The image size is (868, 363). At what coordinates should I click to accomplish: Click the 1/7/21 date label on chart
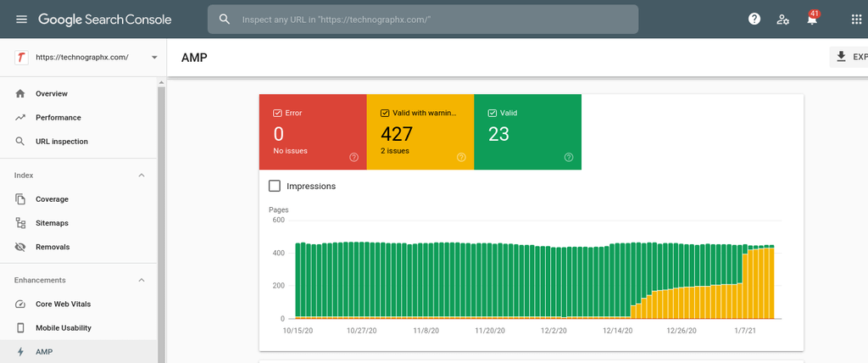pyautogui.click(x=745, y=330)
